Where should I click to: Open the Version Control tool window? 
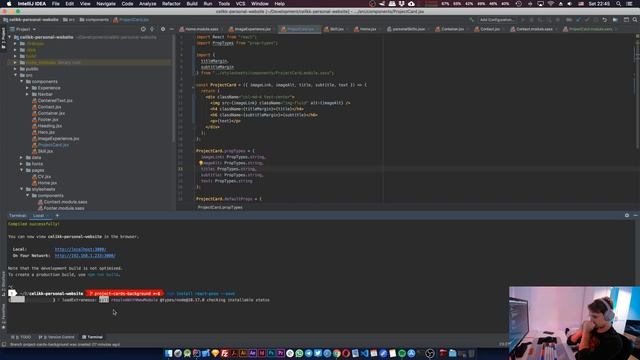pos(57,337)
